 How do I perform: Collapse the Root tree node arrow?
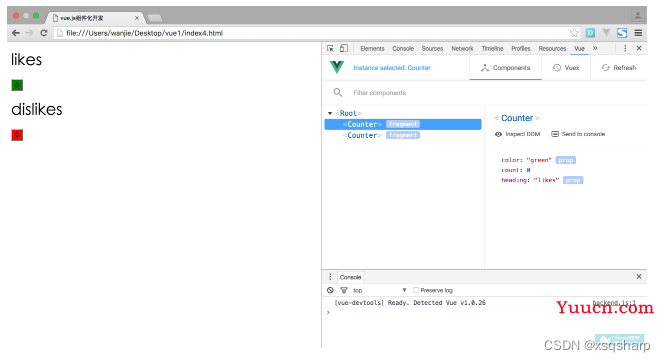[x=330, y=113]
